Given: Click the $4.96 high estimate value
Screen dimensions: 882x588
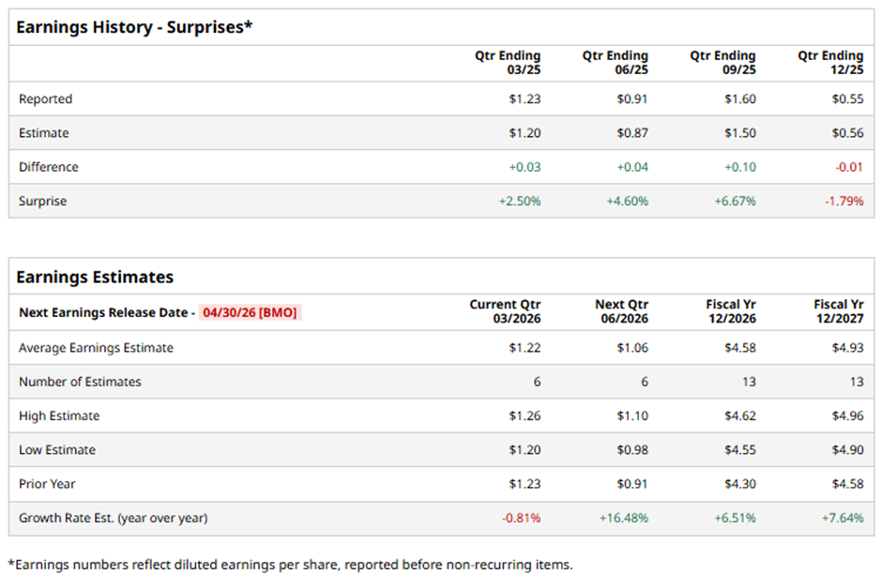Looking at the screenshot, I should click(x=847, y=415).
